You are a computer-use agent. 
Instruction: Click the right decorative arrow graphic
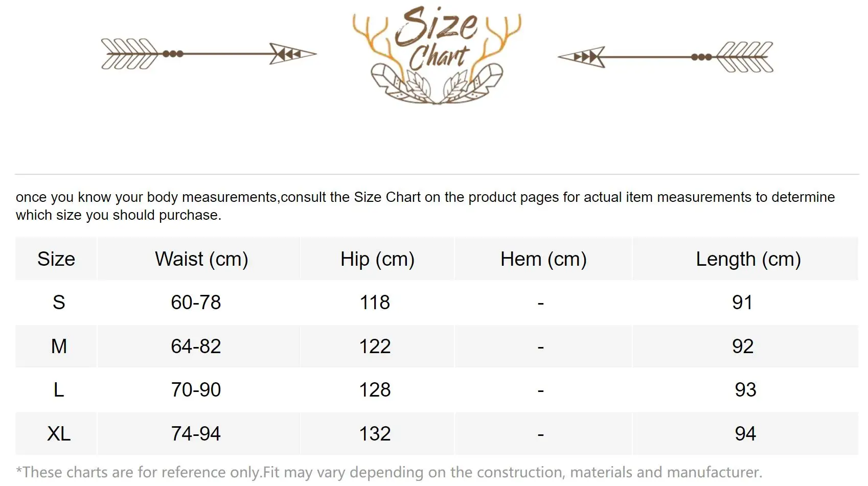(665, 57)
